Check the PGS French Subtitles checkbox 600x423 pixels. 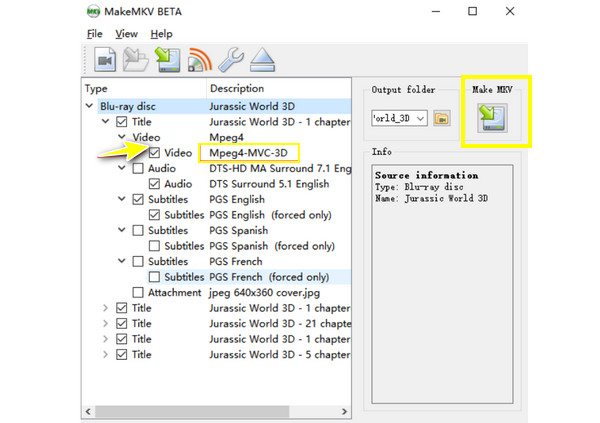(x=138, y=261)
